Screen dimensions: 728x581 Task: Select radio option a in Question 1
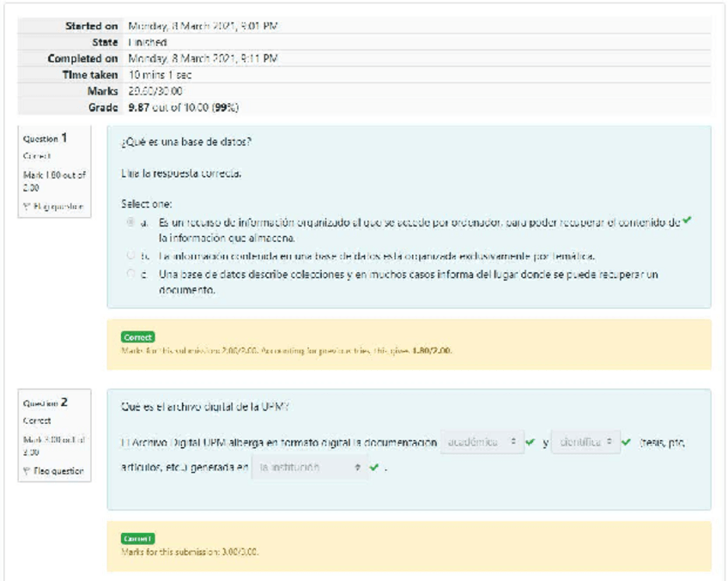(x=131, y=223)
